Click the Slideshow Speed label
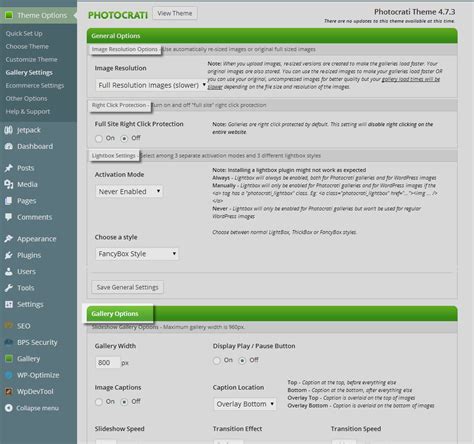Viewport: 474px width, 444px height. (x=120, y=429)
